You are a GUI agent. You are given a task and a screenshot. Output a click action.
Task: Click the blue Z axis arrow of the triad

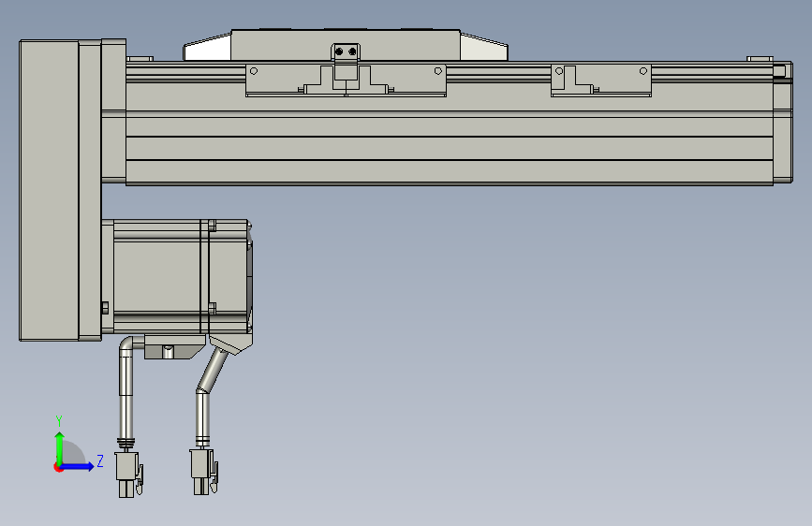78,466
